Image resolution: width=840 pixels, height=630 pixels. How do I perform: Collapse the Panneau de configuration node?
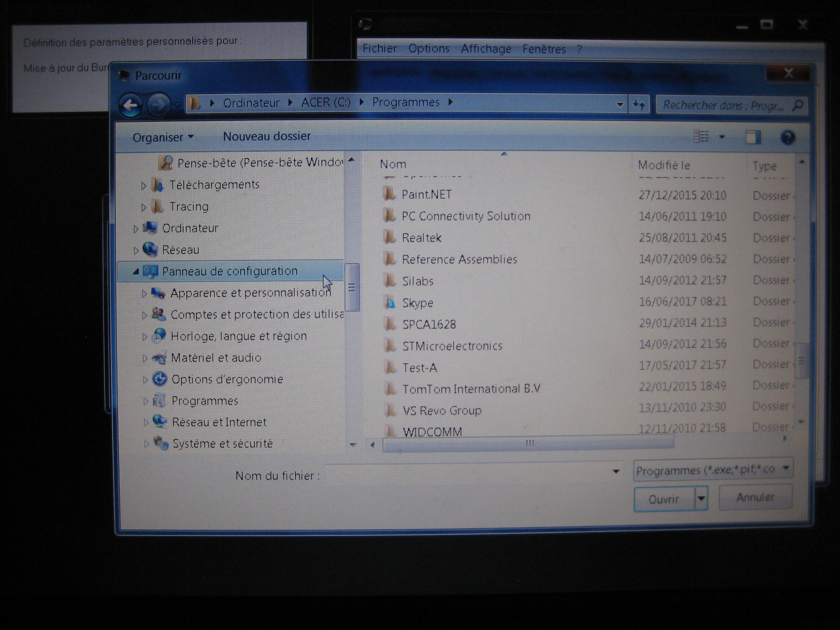tap(136, 271)
